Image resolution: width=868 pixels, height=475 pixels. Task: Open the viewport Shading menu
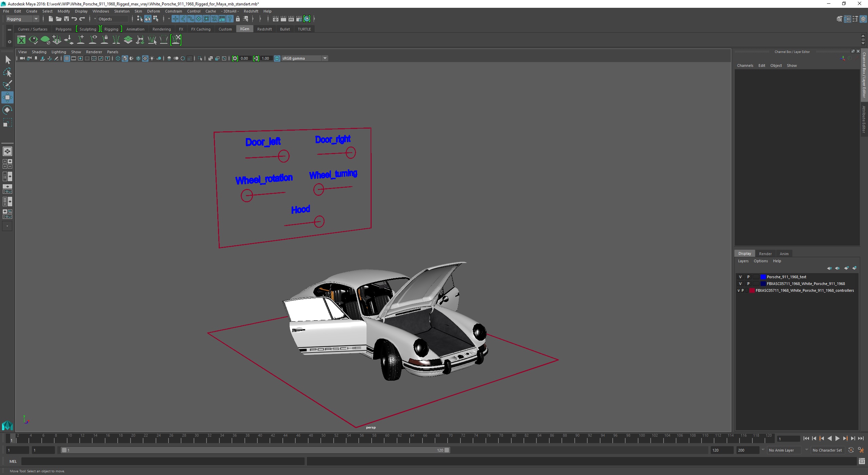pos(39,52)
